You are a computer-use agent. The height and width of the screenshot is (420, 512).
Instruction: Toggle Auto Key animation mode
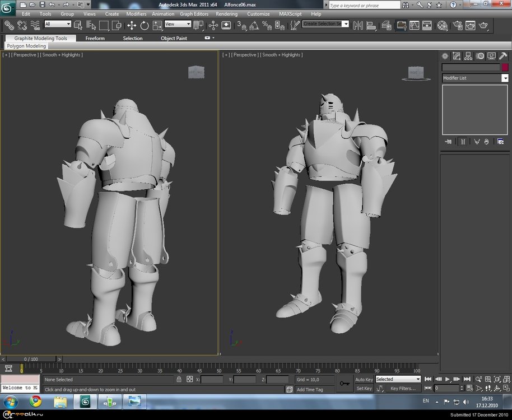coord(364,380)
